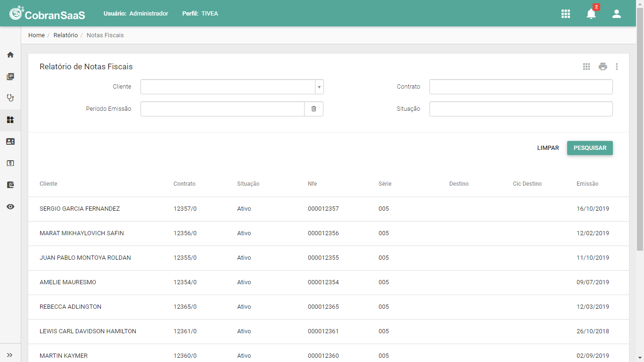Click the grid view icon in report header
Screen dimensions: 644x362
pos(586,66)
